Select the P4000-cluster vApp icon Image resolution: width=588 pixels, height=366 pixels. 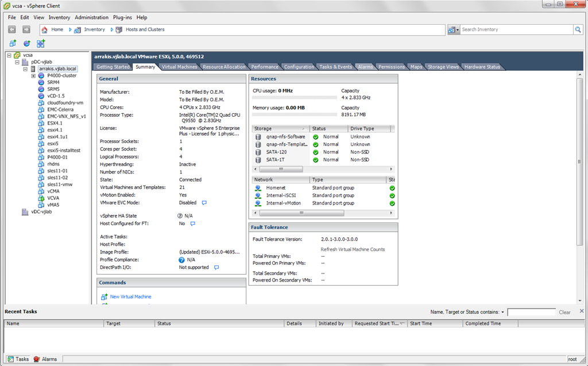point(41,75)
